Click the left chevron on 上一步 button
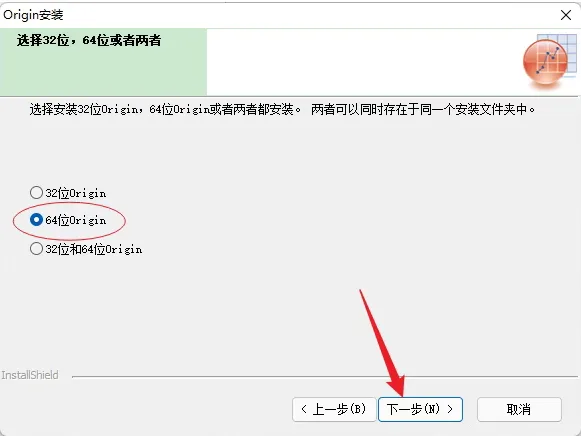581x436 pixels. click(x=304, y=409)
